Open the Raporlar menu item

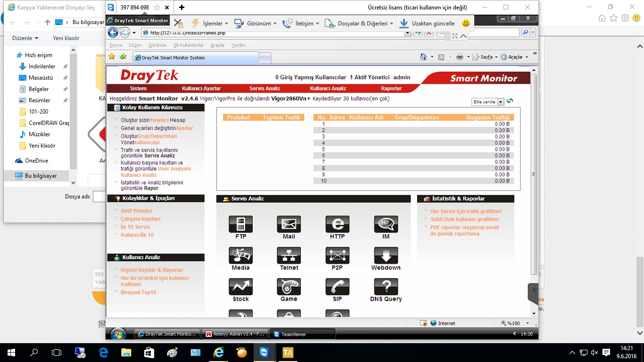[x=391, y=89]
